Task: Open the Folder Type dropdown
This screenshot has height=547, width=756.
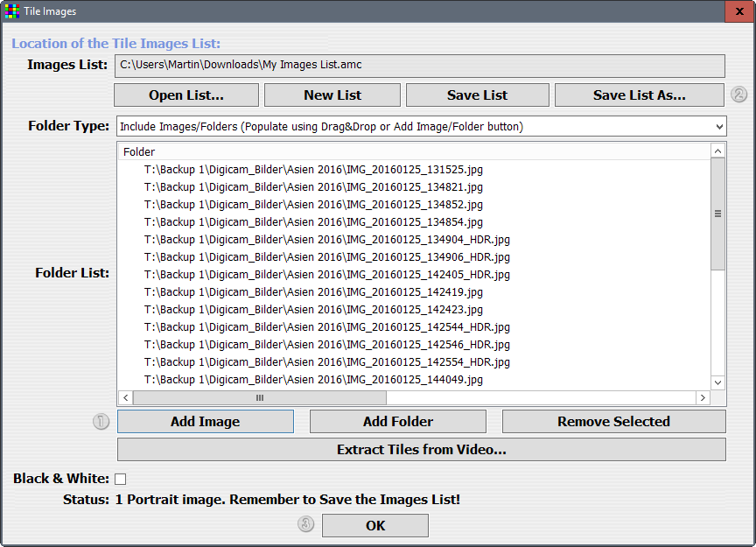Action: 422,126
